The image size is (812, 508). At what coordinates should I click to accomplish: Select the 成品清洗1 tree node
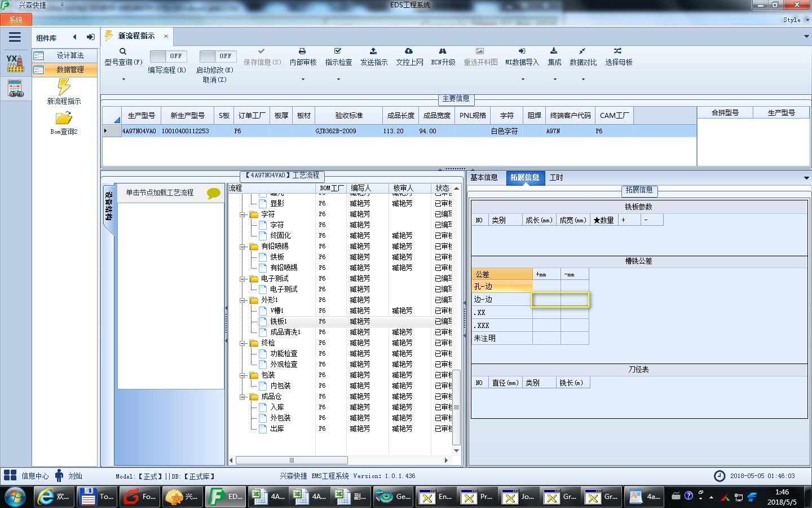pyautogui.click(x=285, y=332)
